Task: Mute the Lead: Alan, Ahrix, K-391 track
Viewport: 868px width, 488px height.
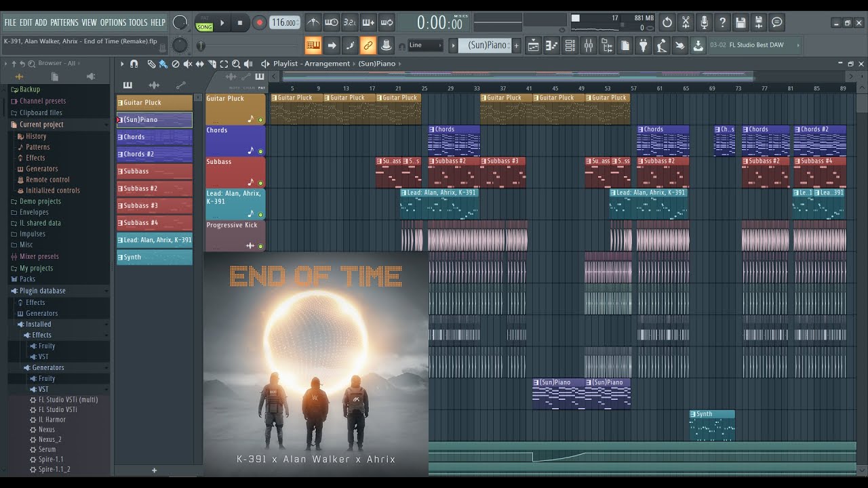Action: (x=260, y=215)
